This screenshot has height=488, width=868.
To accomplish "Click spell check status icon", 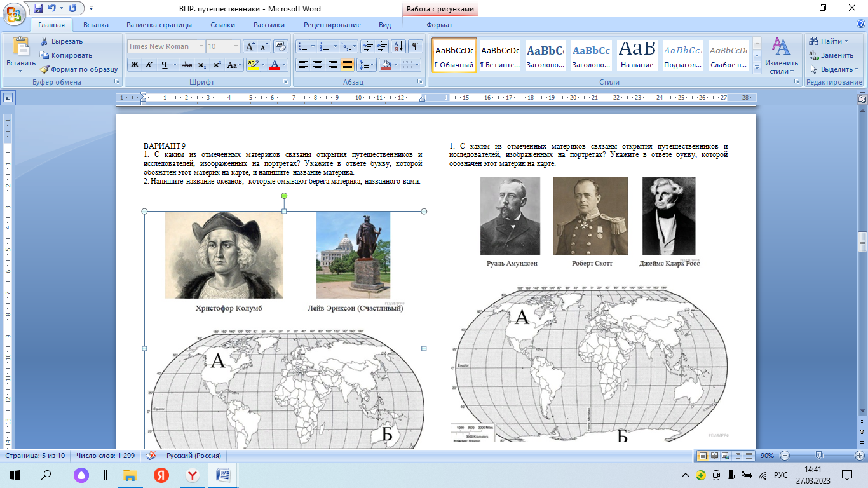I will 151,456.
